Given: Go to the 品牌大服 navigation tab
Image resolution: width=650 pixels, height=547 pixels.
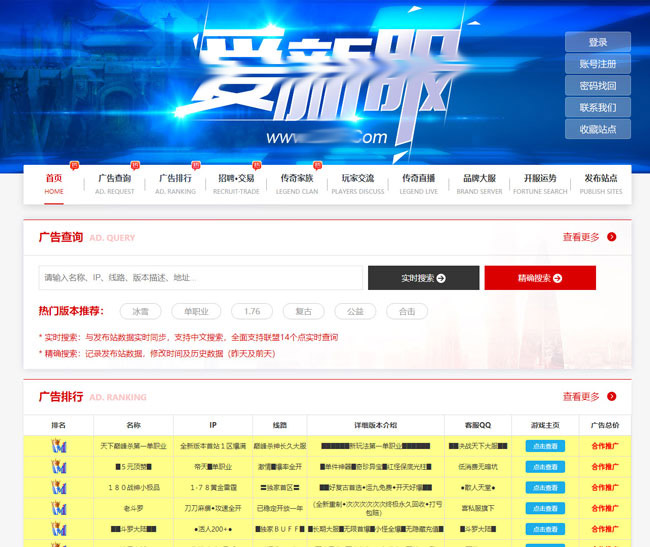Looking at the screenshot, I should (479, 183).
